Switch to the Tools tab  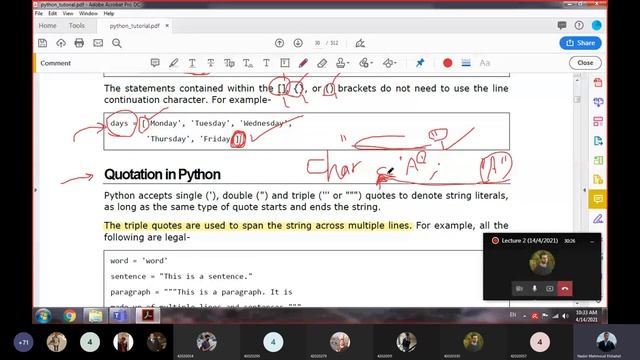pyautogui.click(x=77, y=25)
